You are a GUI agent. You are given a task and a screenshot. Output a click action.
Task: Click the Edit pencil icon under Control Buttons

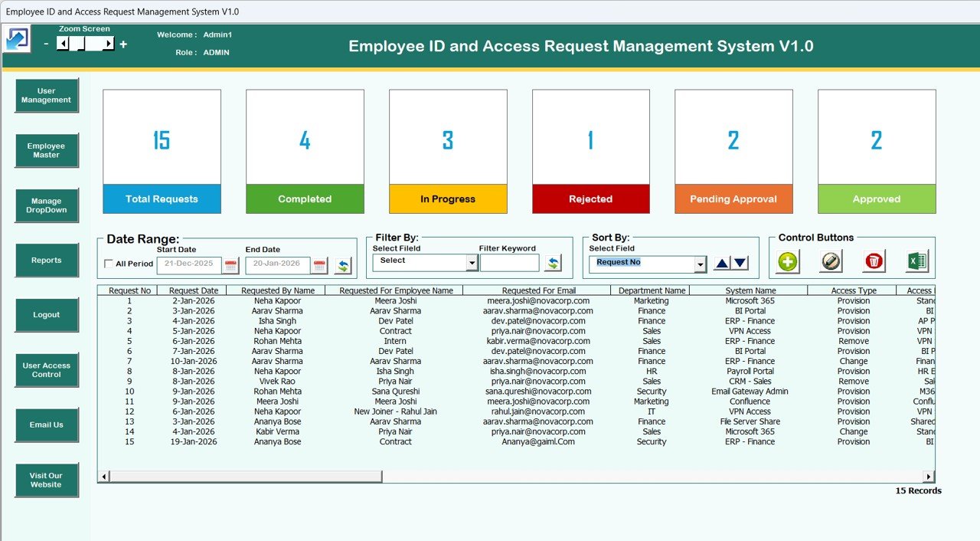click(x=830, y=261)
